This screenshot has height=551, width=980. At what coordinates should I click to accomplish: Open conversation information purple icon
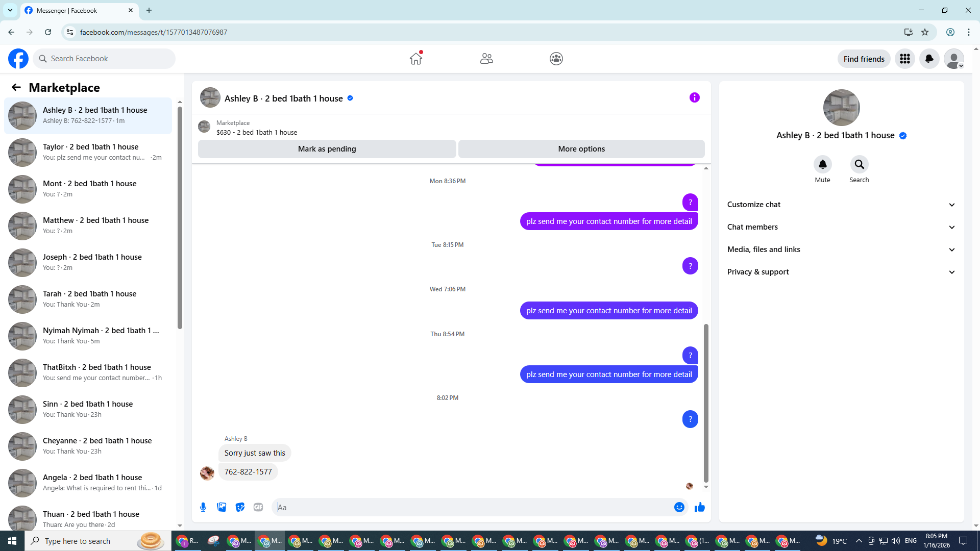694,97
